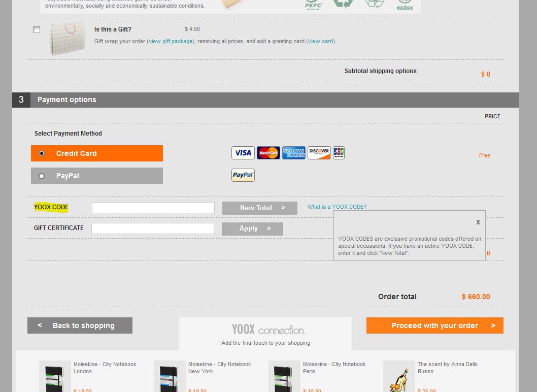Click the JCB card icon
This screenshot has width=537, height=392.
click(x=339, y=152)
